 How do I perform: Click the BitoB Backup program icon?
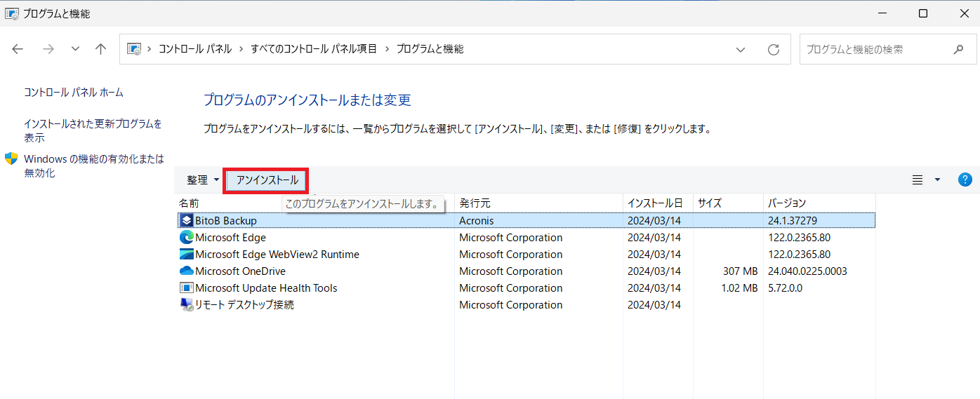pyautogui.click(x=187, y=220)
